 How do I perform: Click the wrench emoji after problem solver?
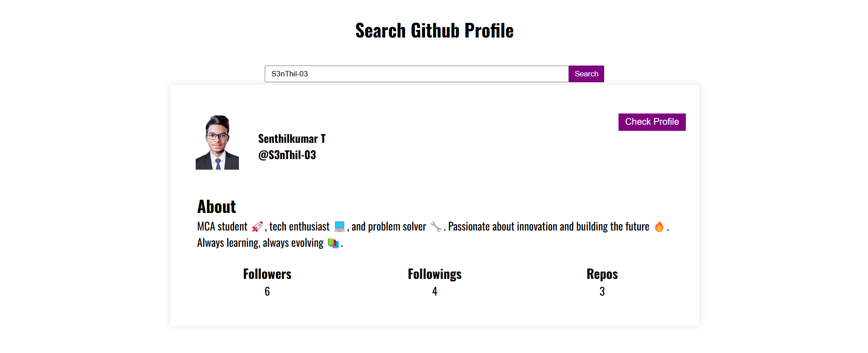pos(436,226)
